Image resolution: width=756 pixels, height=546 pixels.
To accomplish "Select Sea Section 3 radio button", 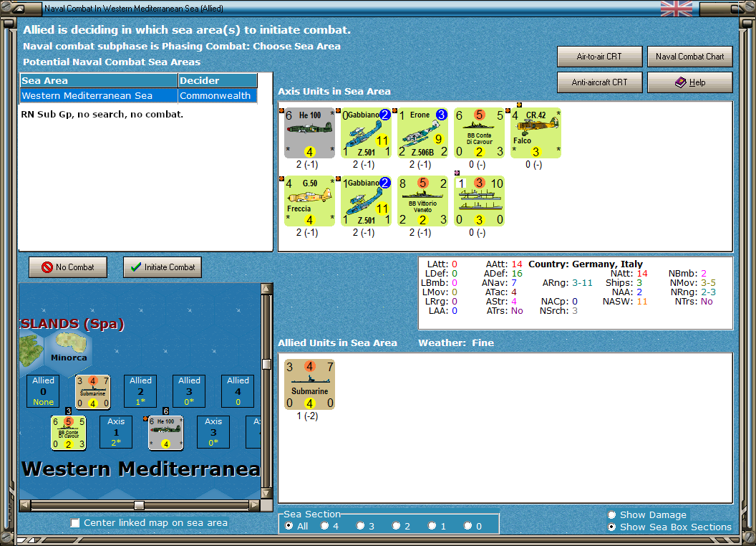I will coord(360,526).
